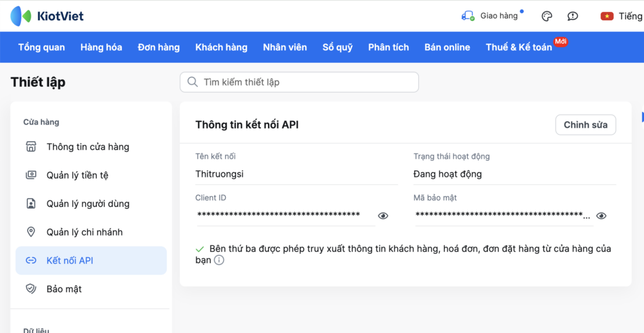
Task: Click the Vietnam flag language selector
Action: coord(607,16)
